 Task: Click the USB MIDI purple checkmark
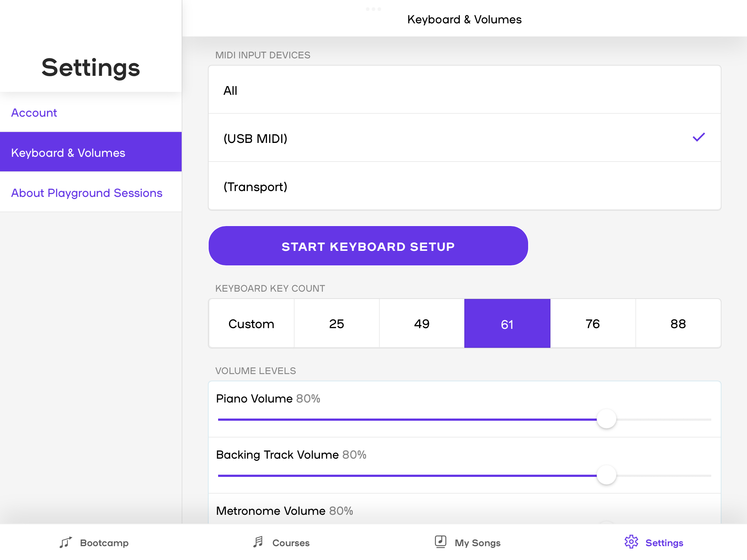(x=698, y=137)
